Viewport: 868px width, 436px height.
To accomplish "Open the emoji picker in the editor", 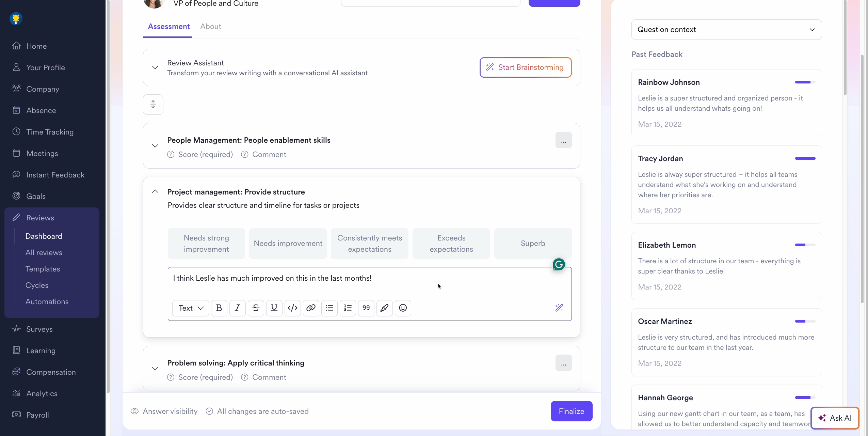I will click(403, 308).
